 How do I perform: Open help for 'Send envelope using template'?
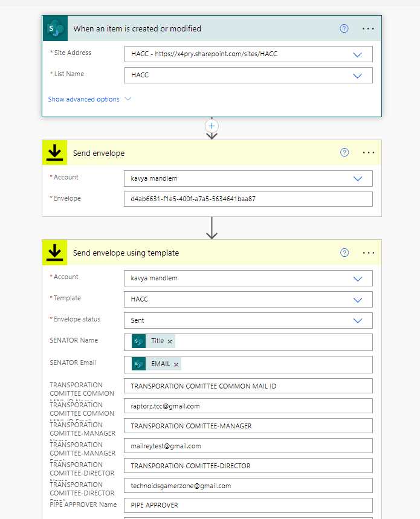tap(344, 253)
